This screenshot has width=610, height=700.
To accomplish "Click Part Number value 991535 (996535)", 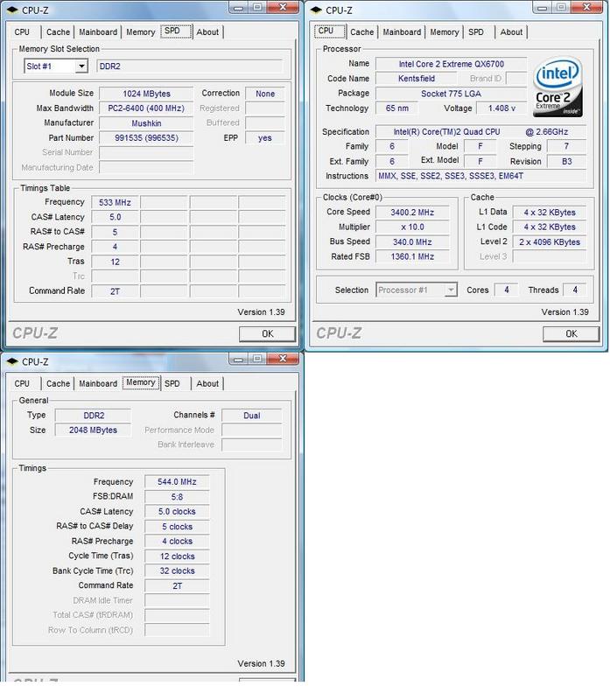I will (146, 138).
